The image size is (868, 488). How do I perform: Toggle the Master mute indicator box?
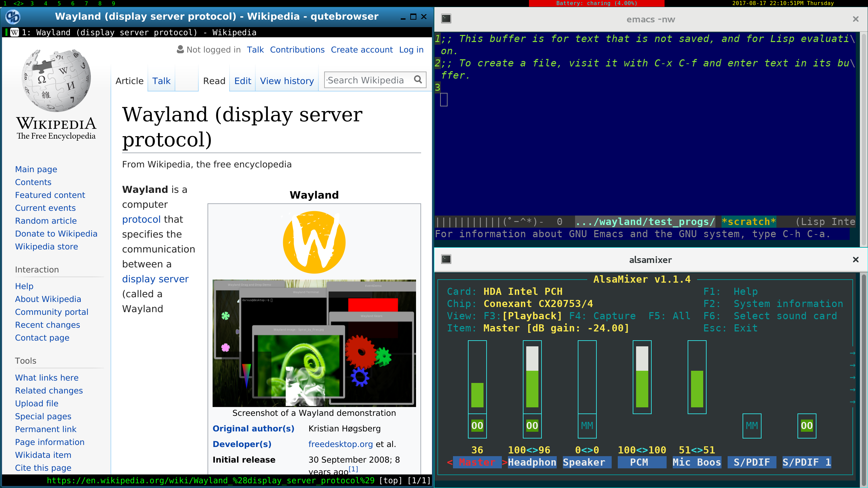tap(477, 426)
